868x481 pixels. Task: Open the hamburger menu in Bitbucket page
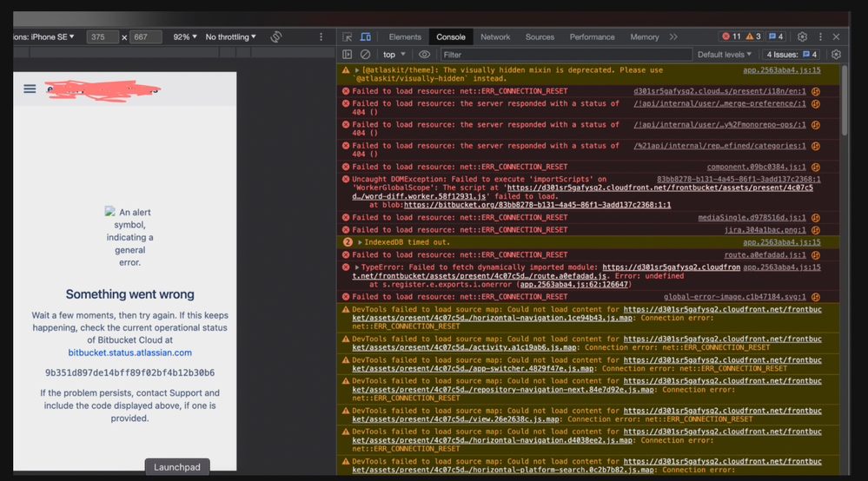[30, 89]
